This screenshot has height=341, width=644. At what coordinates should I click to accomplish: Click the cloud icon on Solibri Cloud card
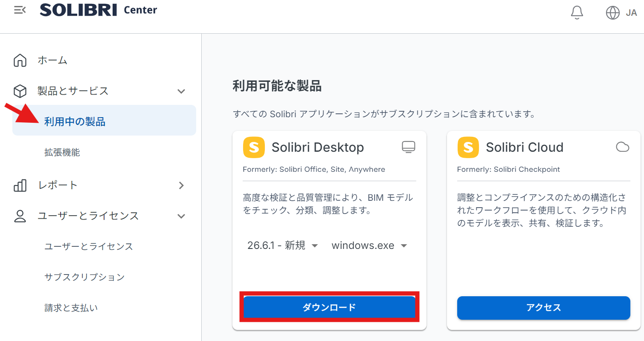coord(623,147)
